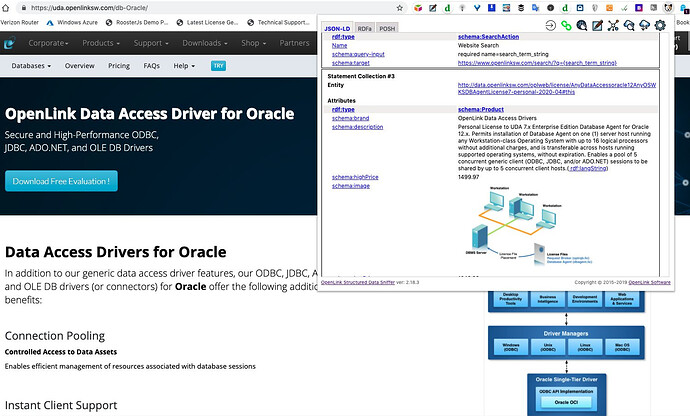This screenshot has width=690, height=416.
Task: Click the stacked disks database extension icon
Action: pos(521,8)
